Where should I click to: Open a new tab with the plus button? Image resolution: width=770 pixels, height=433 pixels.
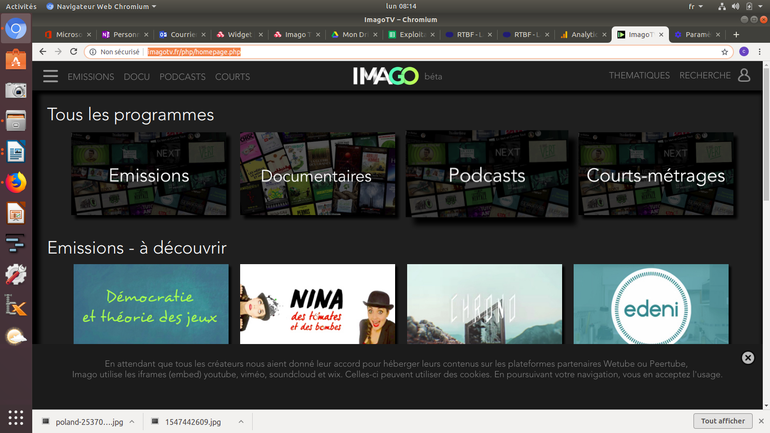736,34
